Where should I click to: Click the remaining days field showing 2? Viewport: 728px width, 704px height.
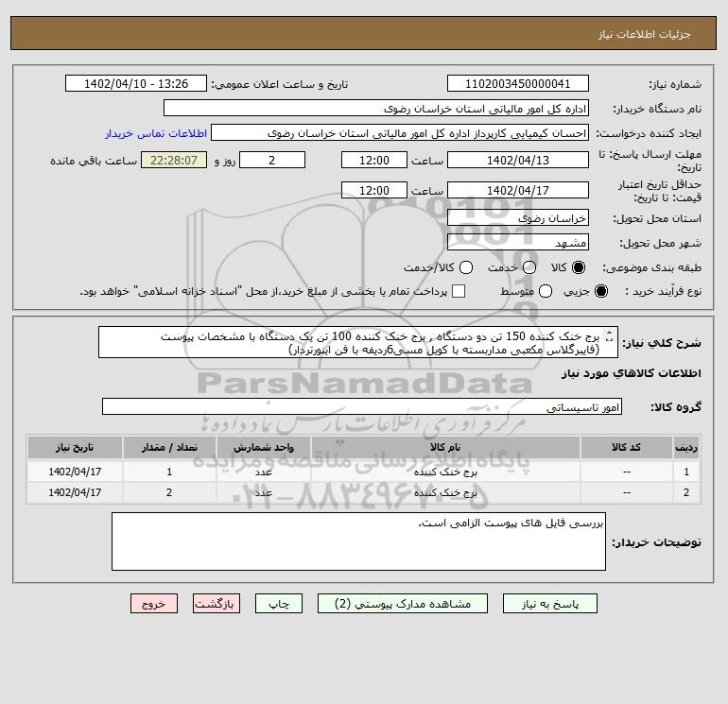(x=272, y=160)
